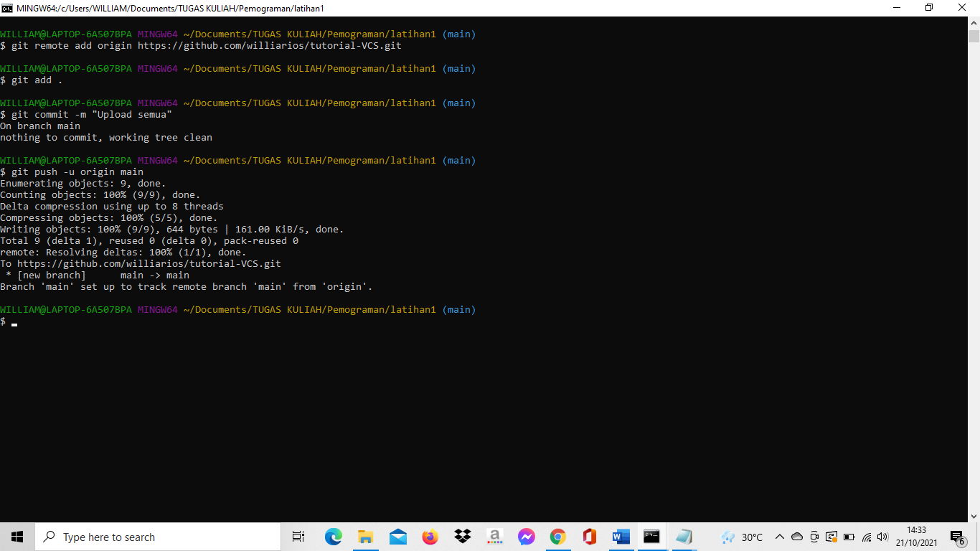
Task: Click the terminal scrollbar thumb
Action: tap(974, 37)
